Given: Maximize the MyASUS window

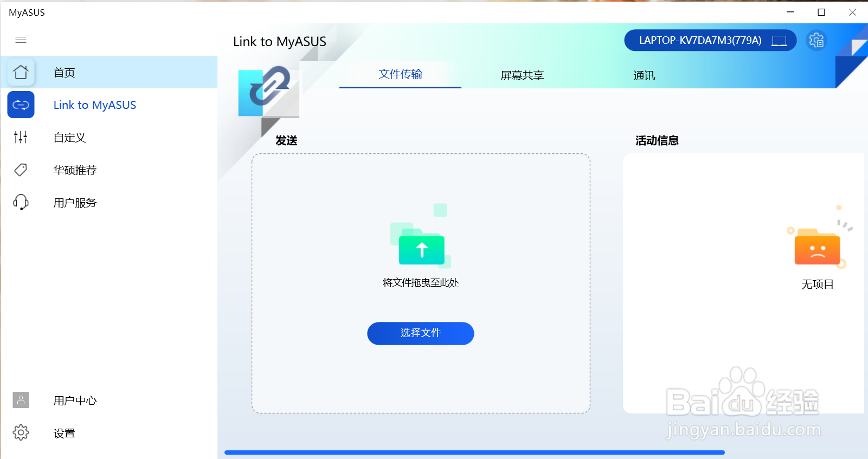Looking at the screenshot, I should tap(821, 12).
